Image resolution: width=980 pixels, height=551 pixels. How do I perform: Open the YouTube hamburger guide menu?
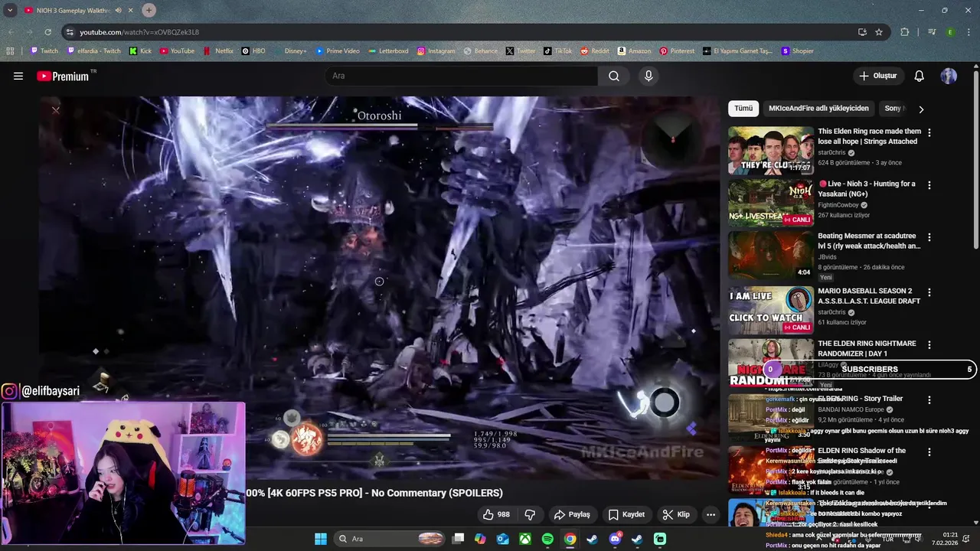point(18,76)
